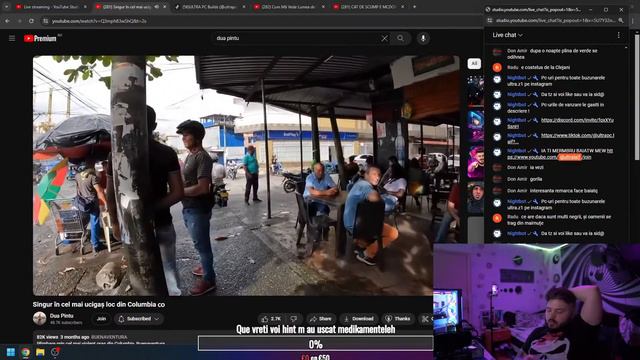Open the Dua Pintu channel avatar
The image size is (640, 360).
tap(40, 318)
